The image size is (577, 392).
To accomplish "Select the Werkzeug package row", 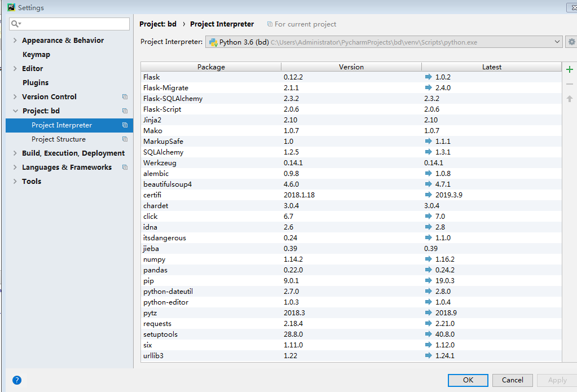I will (x=351, y=162).
